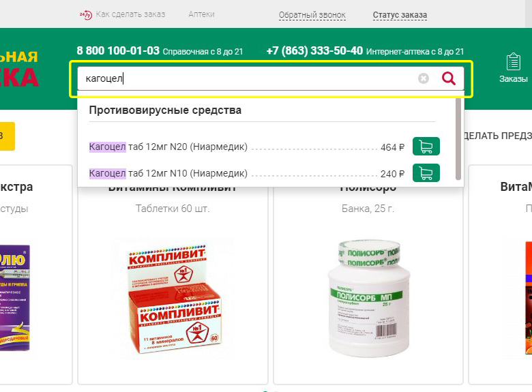
Task: Click the suggestions dropdown scrollbar
Action: 458,139
